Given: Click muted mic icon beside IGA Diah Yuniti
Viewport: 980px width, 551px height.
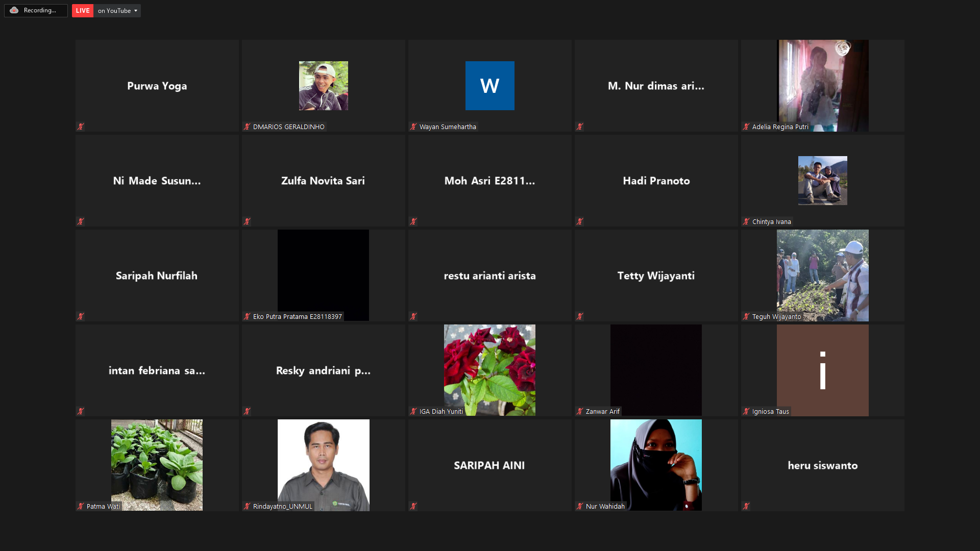Looking at the screenshot, I should point(413,411).
